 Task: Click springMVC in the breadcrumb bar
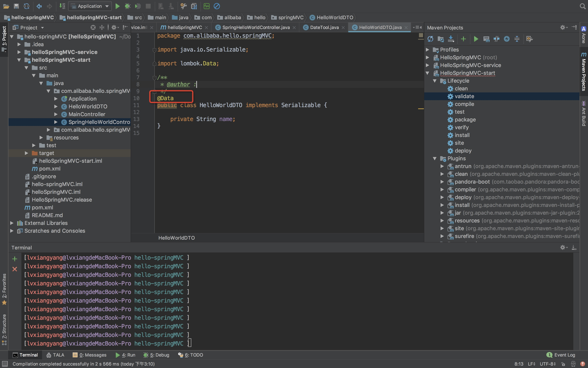pyautogui.click(x=287, y=18)
